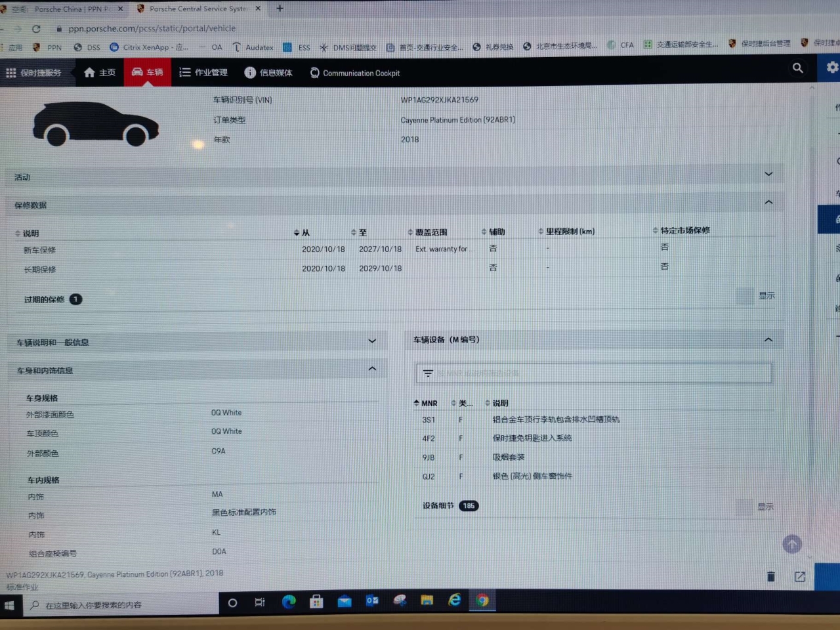Viewport: 840px width, 630px height.
Task: Click the trash delete icon at the bottom right
Action: pyautogui.click(x=771, y=576)
